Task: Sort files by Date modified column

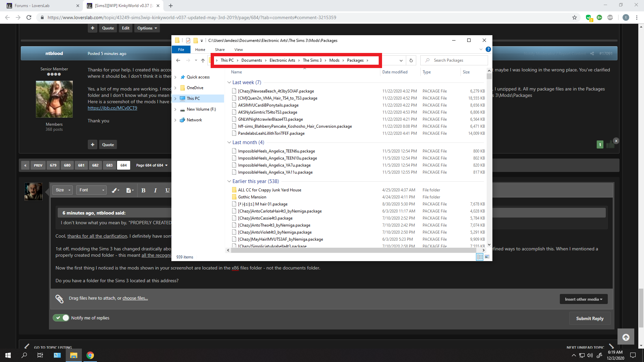Action: point(395,72)
